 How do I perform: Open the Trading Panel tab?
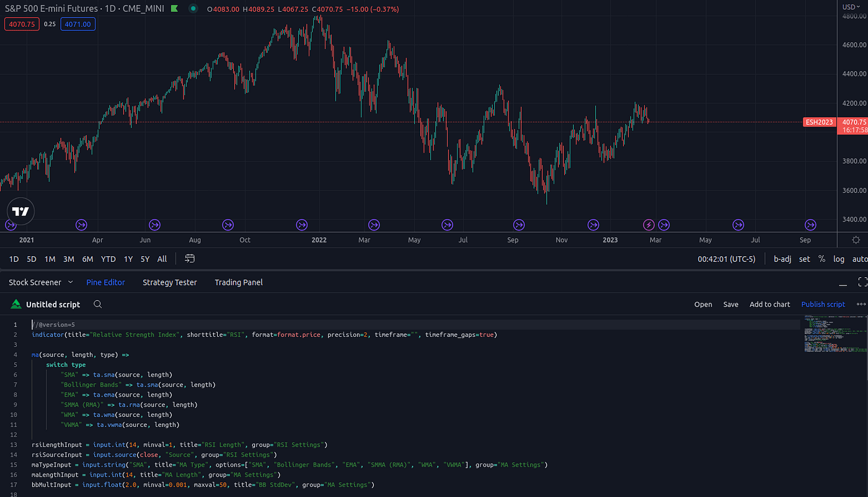click(x=239, y=282)
